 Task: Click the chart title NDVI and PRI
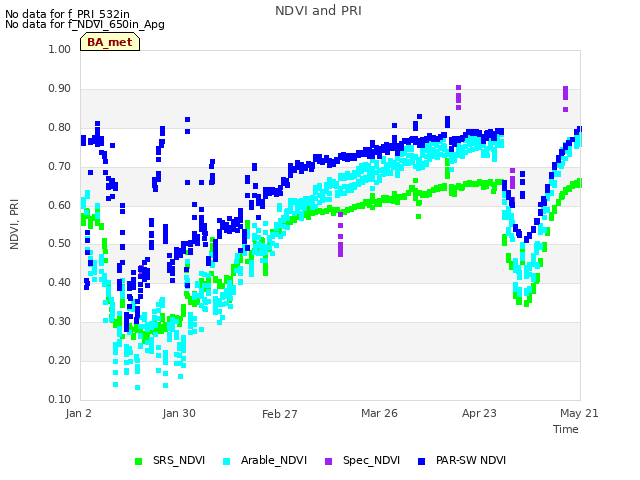318,11
